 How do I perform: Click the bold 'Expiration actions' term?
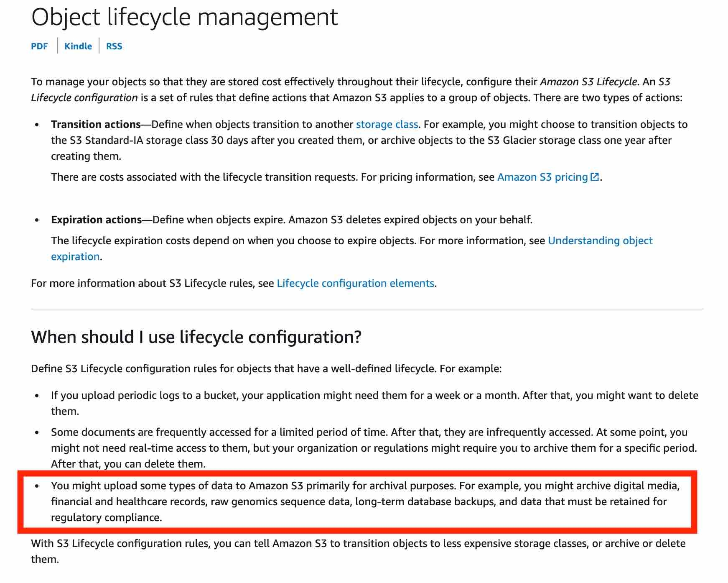(x=96, y=220)
